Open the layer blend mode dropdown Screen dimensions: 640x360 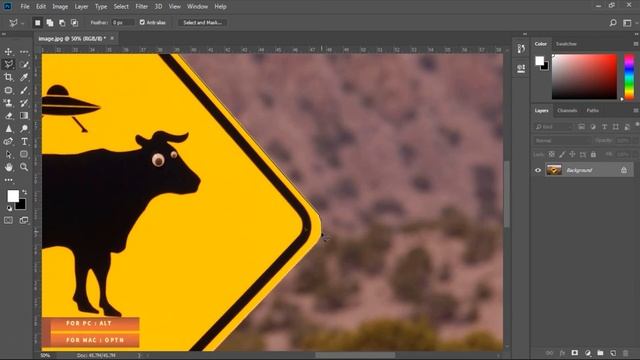(x=562, y=140)
